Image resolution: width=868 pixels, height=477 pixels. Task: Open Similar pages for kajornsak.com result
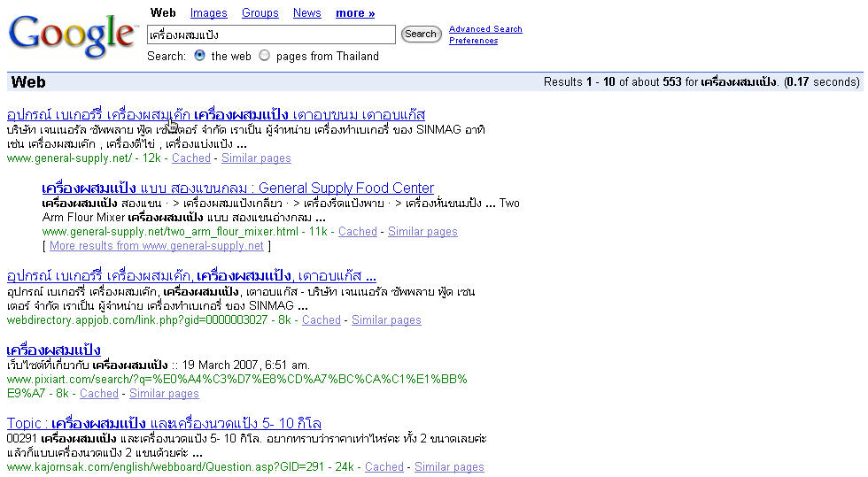(x=449, y=467)
